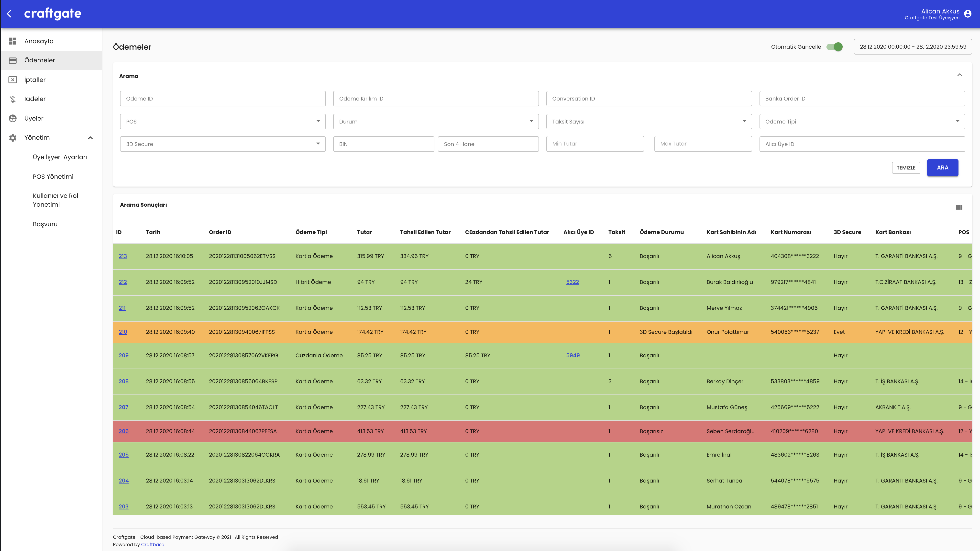This screenshot has height=551, width=980.
Task: Click the Anasayfa dashboard icon
Action: [12, 41]
